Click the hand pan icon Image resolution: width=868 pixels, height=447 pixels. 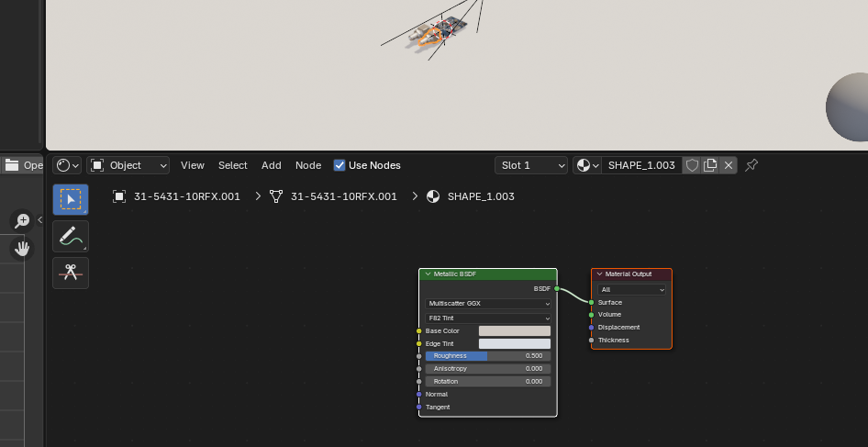coord(22,249)
